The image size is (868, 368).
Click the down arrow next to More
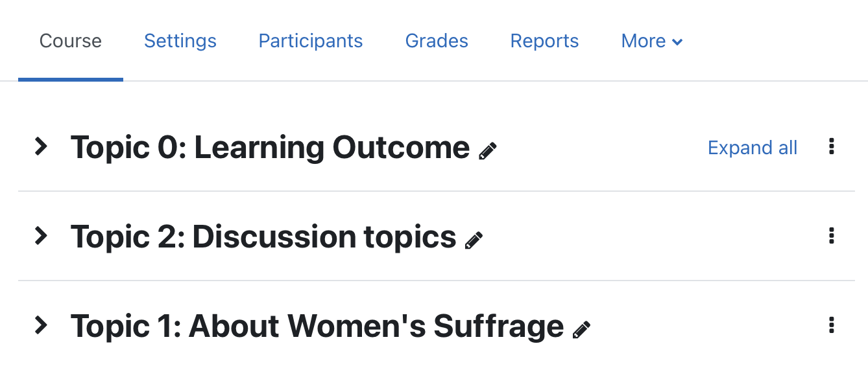point(677,42)
